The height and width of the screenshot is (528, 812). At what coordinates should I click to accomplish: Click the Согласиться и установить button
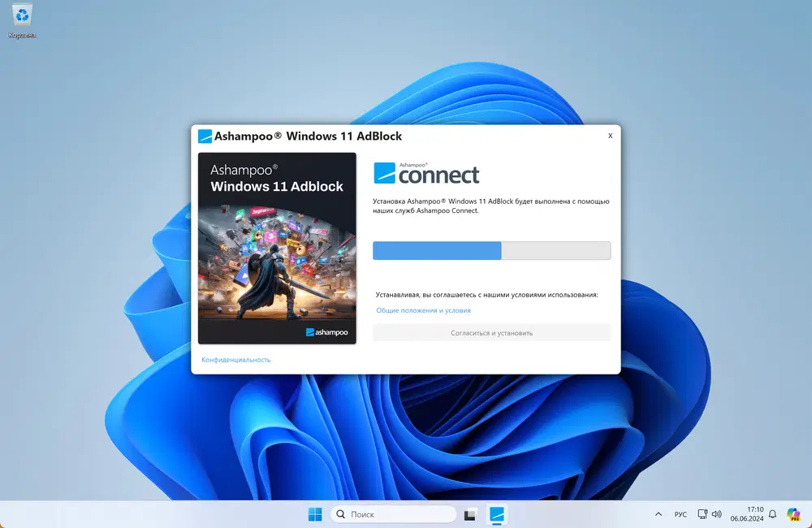pos(491,333)
